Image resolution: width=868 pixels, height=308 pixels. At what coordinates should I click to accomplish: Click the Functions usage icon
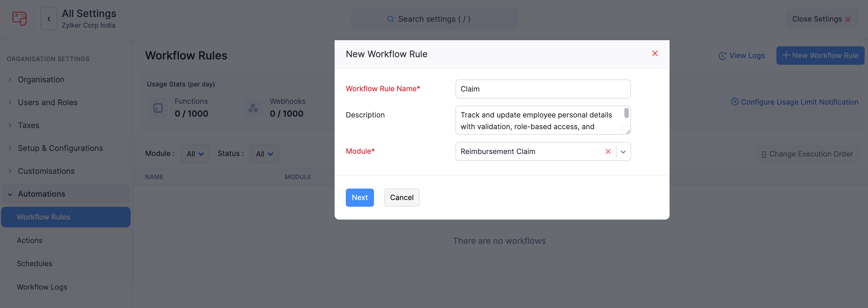click(158, 108)
